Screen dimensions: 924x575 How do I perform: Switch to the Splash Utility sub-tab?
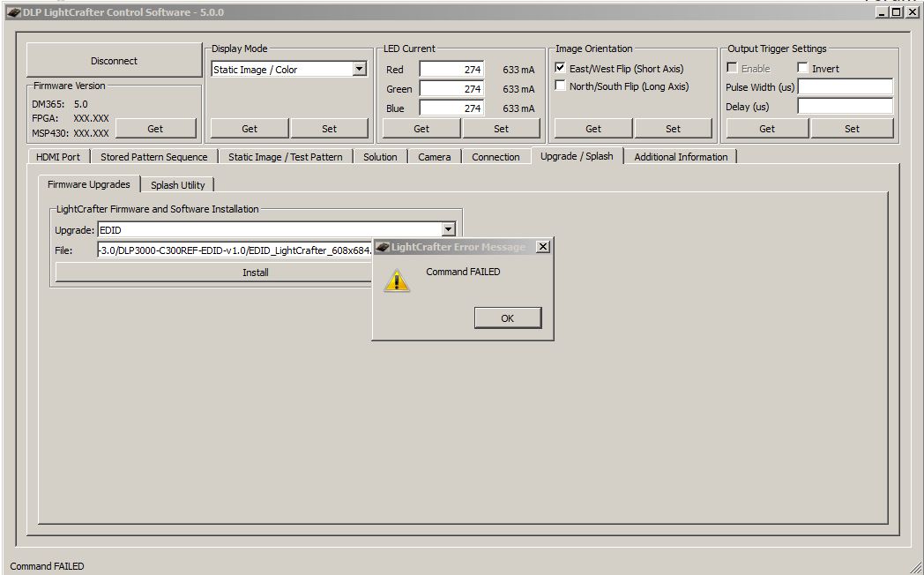(177, 185)
